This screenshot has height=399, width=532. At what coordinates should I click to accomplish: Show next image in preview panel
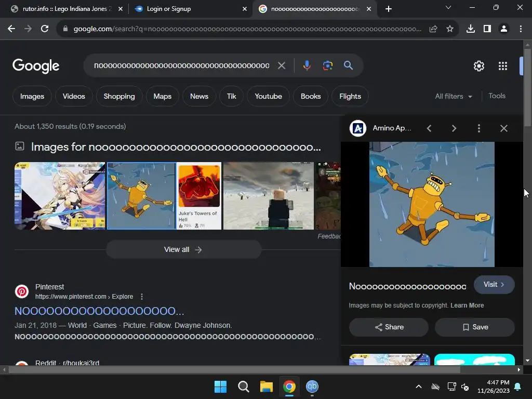click(454, 128)
